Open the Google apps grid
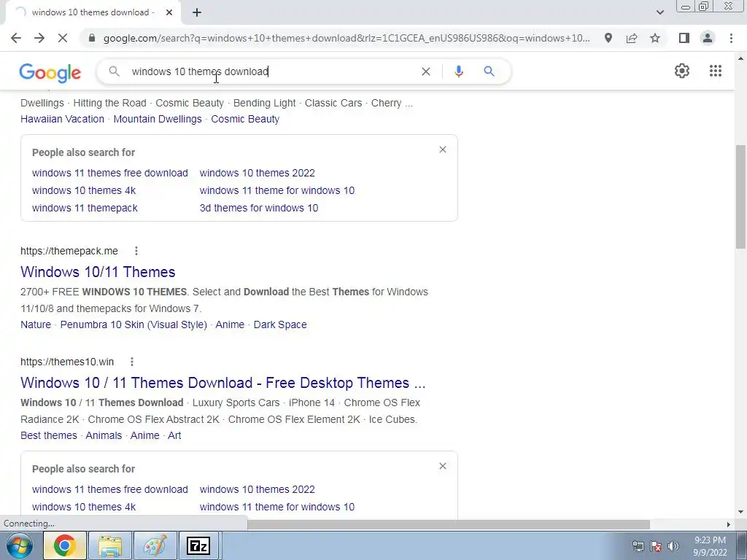This screenshot has width=747, height=560. (x=716, y=71)
